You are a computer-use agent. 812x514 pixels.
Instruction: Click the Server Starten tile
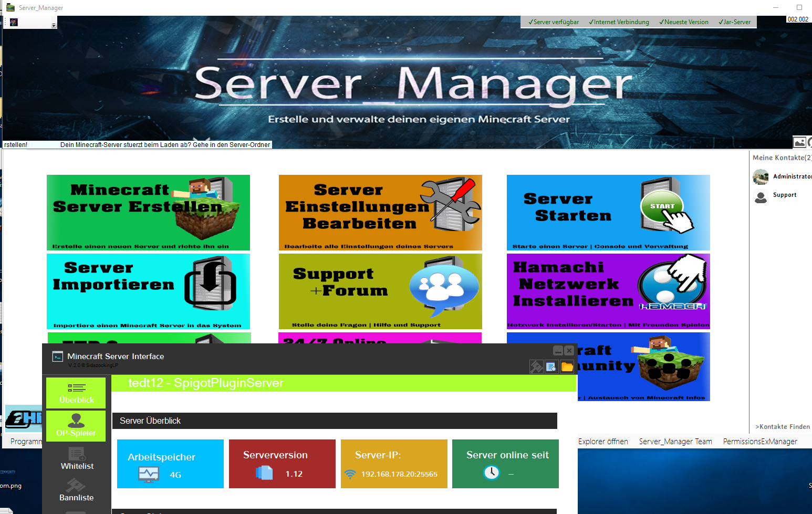608,213
